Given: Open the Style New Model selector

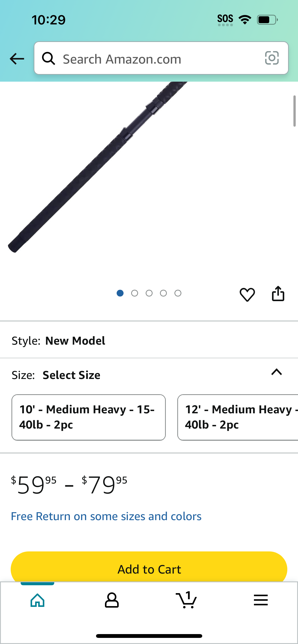Looking at the screenshot, I should pos(149,341).
